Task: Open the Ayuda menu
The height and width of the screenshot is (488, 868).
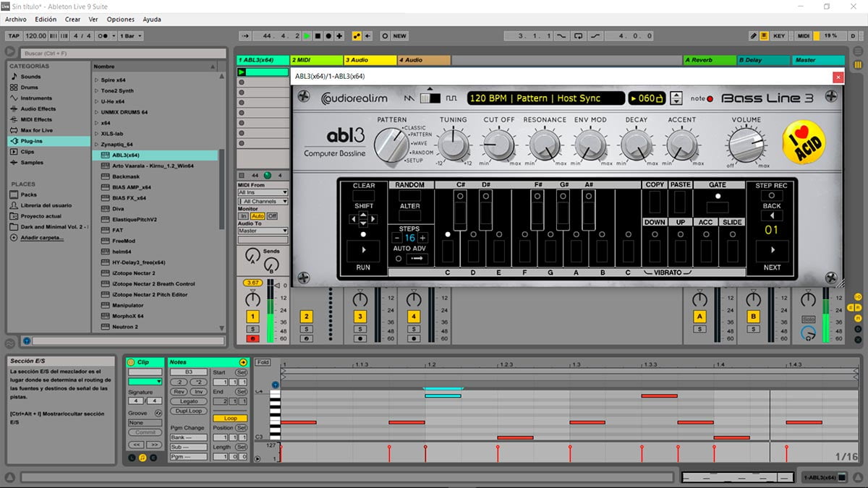Action: pos(152,20)
